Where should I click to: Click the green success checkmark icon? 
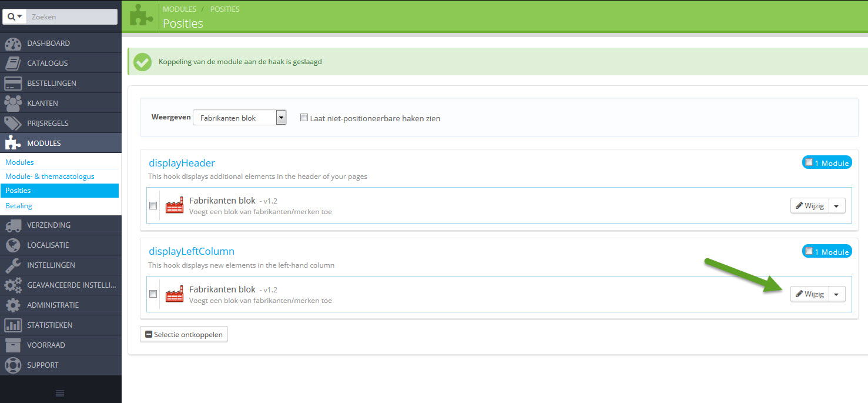tap(143, 62)
